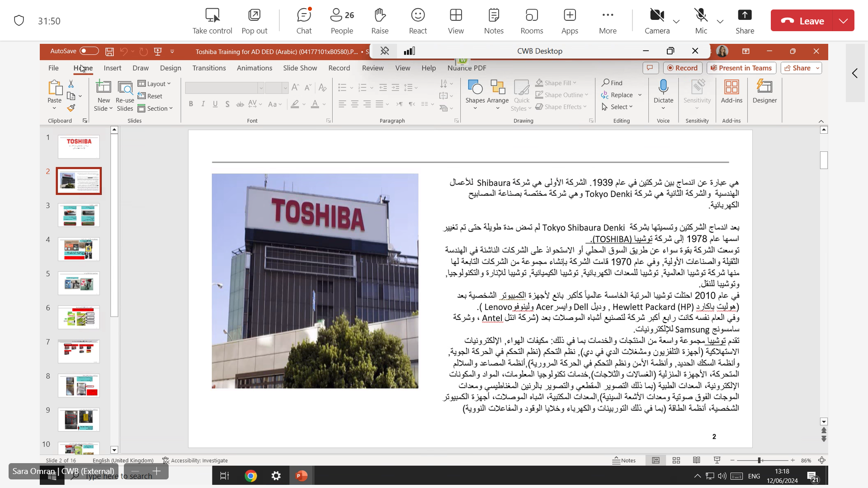The image size is (868, 488).
Task: Click the Raise hand icon
Action: pos(380,21)
